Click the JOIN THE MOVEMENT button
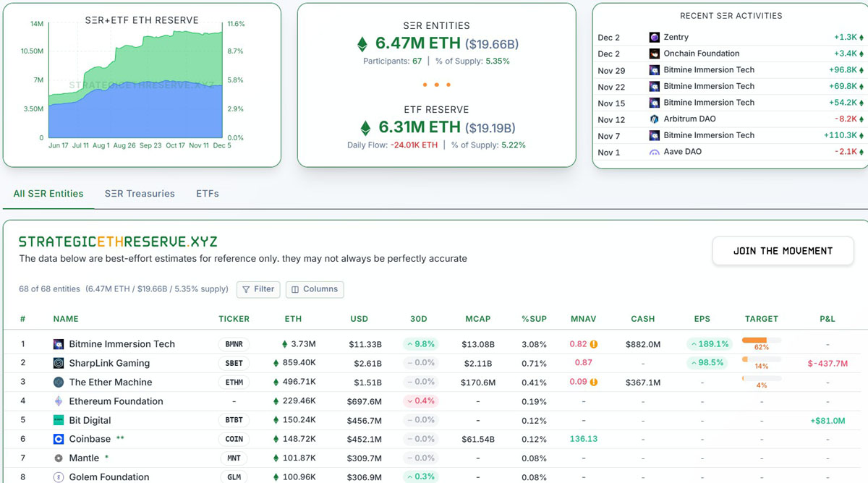 pos(783,251)
